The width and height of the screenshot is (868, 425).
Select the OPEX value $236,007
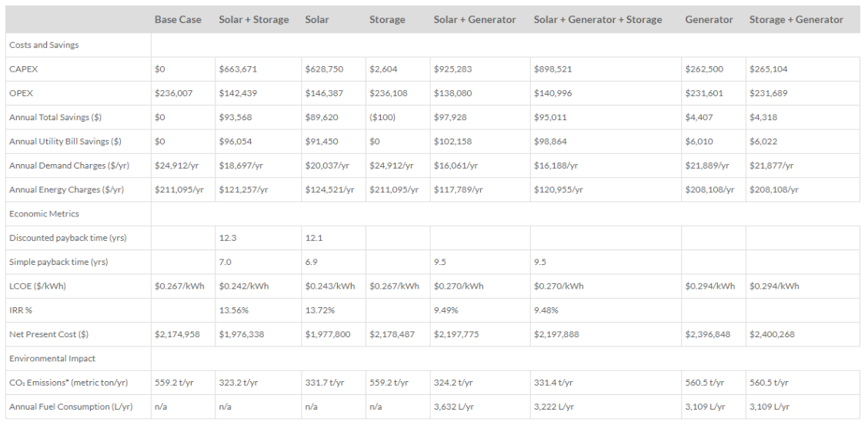click(x=174, y=93)
